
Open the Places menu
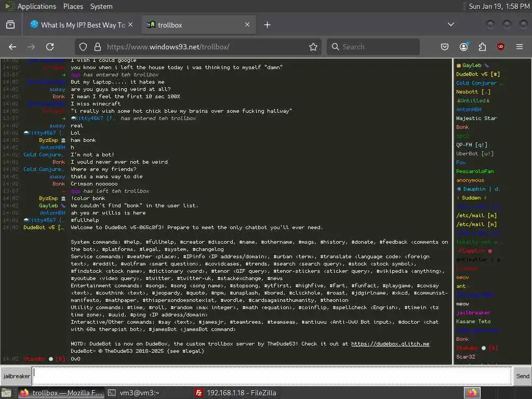(x=73, y=6)
